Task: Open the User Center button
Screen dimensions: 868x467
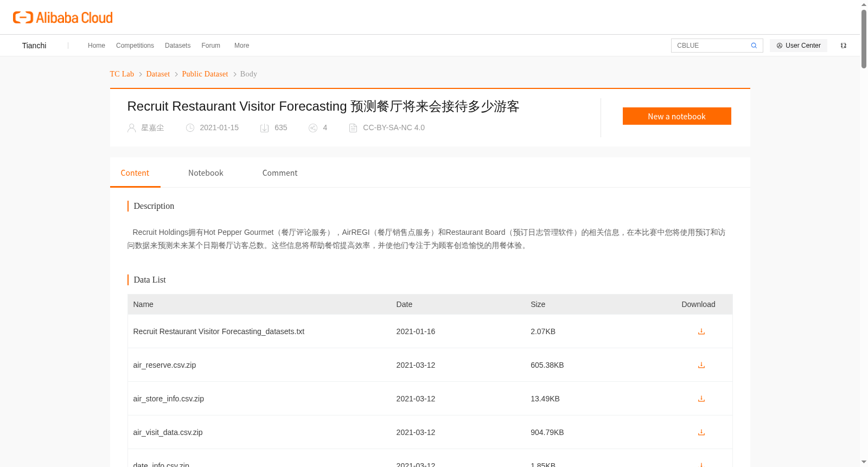Action: click(799, 46)
